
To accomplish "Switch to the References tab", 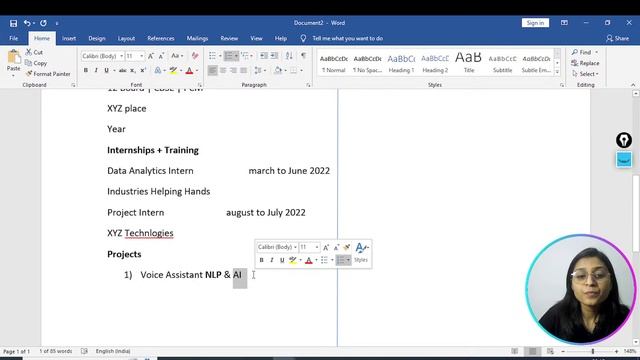I will (x=161, y=38).
